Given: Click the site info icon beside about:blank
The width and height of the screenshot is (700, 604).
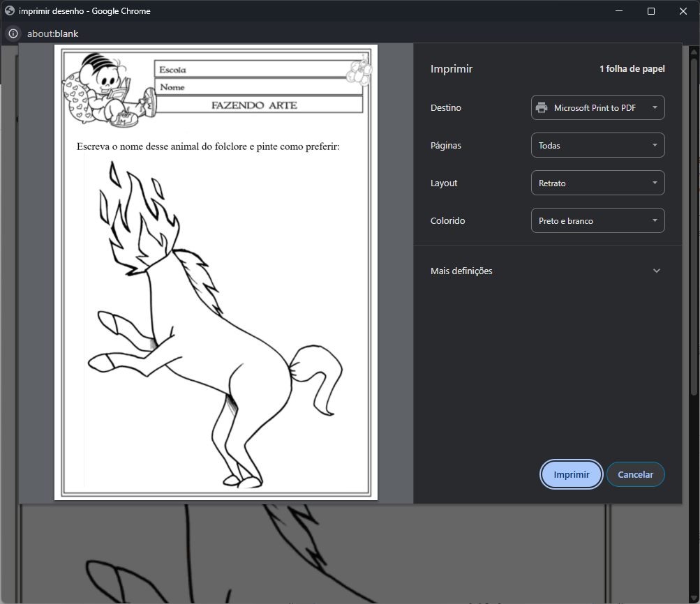Looking at the screenshot, I should tap(13, 33).
